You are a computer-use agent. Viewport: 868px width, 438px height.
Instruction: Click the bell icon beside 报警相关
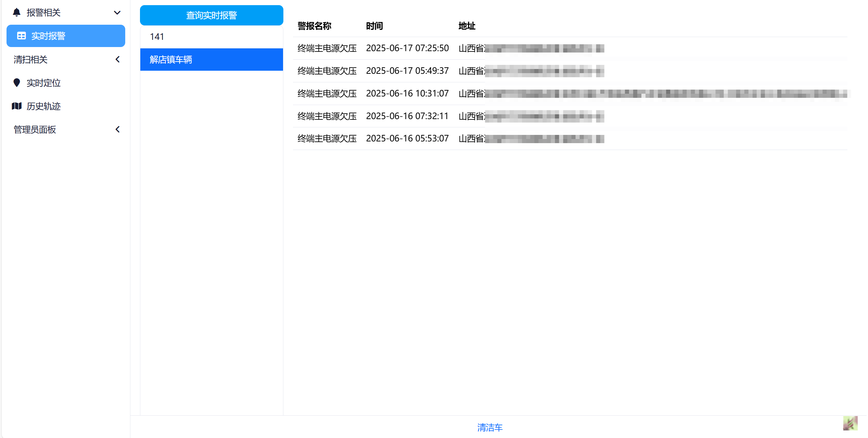point(16,13)
